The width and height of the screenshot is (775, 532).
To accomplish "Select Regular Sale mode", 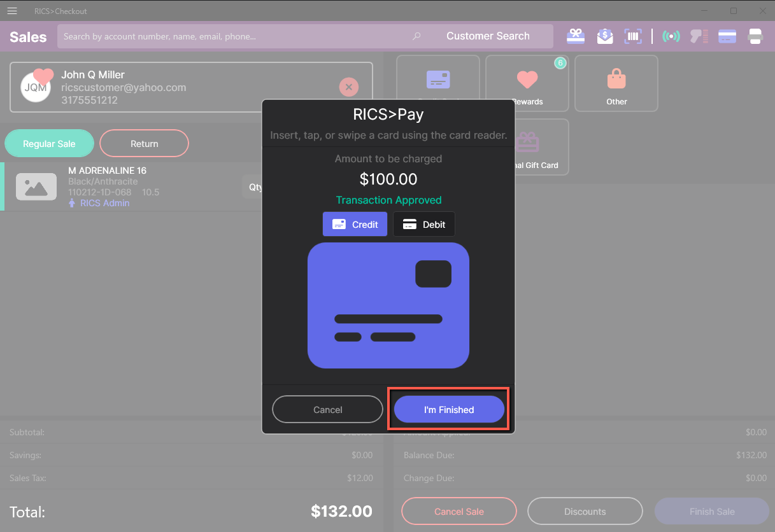I will (49, 144).
